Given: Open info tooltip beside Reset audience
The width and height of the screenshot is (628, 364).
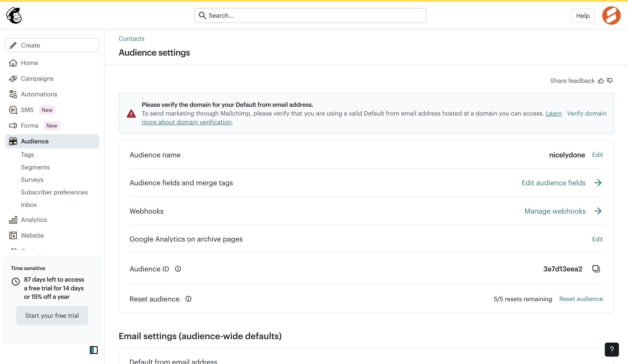Looking at the screenshot, I should (188, 299).
